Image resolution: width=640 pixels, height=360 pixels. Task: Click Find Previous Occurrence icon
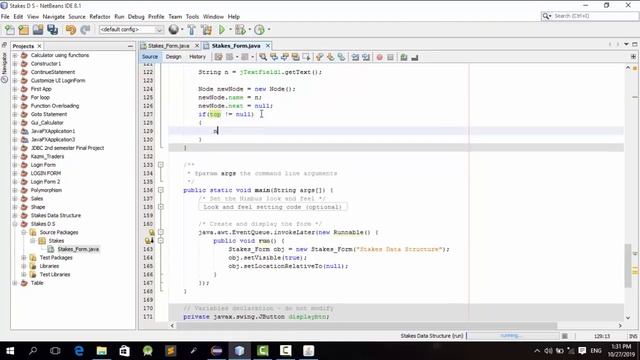[274, 58]
